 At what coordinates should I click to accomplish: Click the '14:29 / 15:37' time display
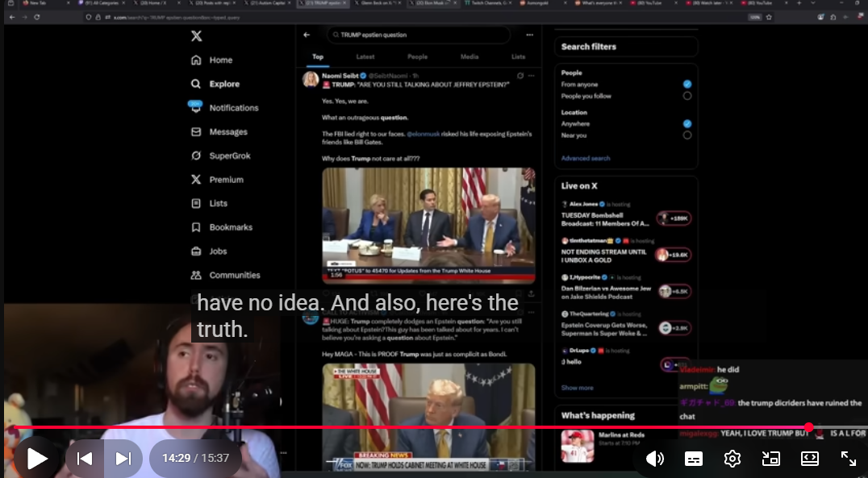(x=195, y=458)
